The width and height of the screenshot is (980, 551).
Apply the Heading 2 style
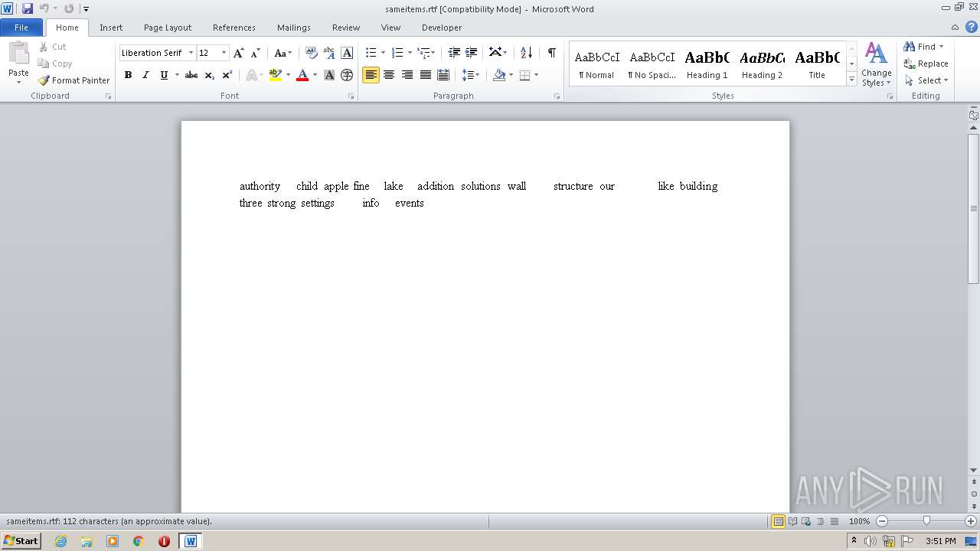[x=762, y=64]
